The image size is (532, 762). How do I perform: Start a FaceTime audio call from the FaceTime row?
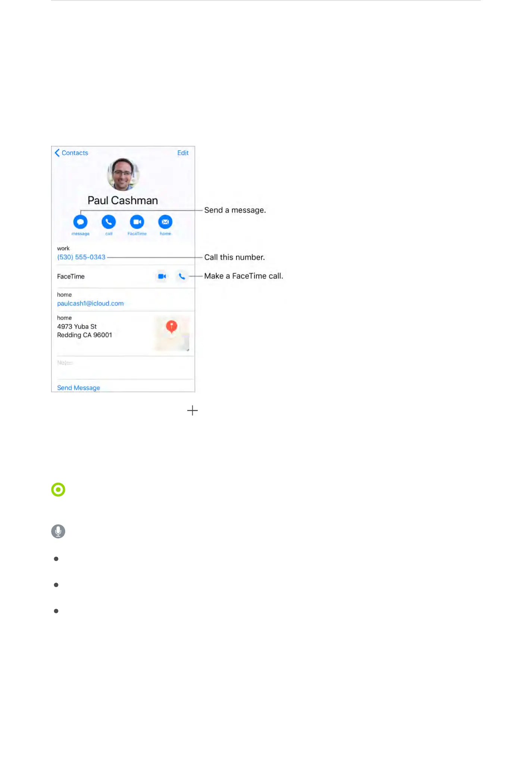tap(182, 277)
